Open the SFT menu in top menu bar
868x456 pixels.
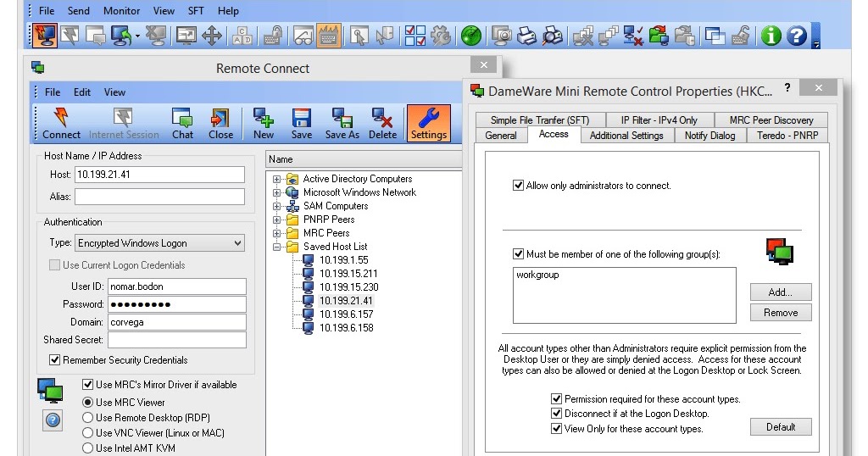196,10
